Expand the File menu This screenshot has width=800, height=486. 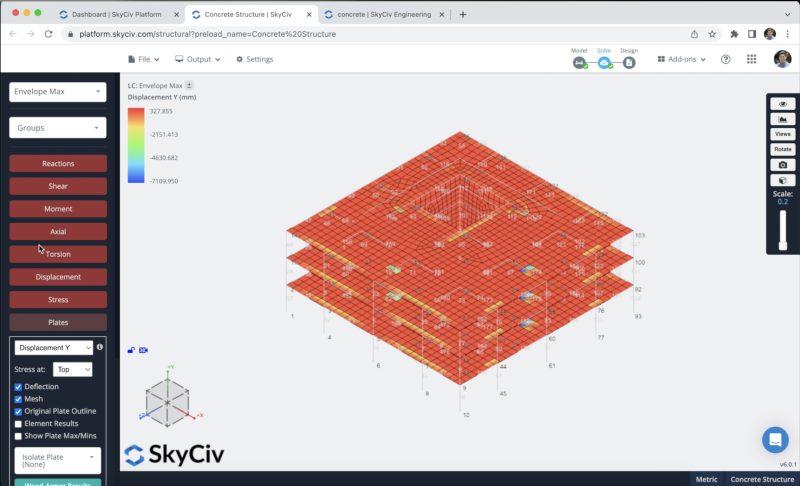pyautogui.click(x=143, y=59)
